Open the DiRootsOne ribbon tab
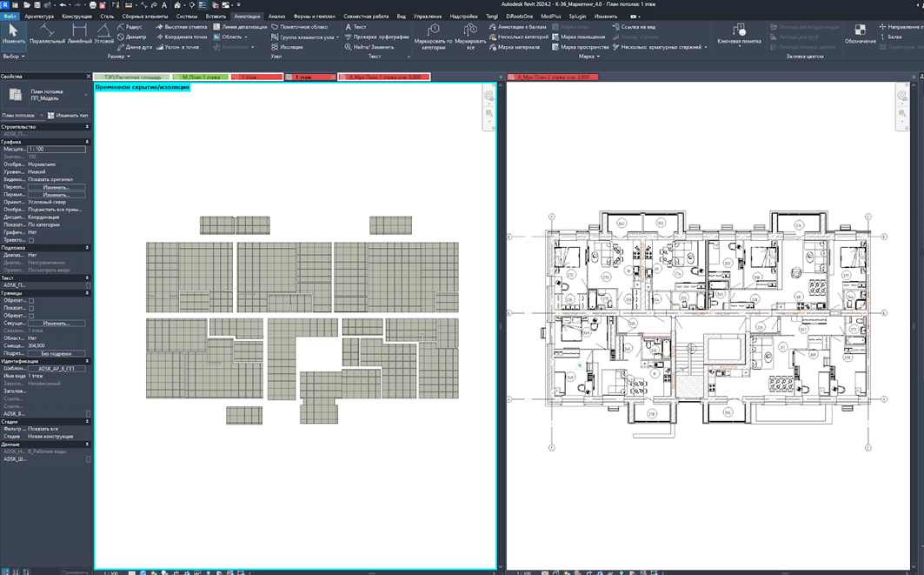 (x=519, y=17)
